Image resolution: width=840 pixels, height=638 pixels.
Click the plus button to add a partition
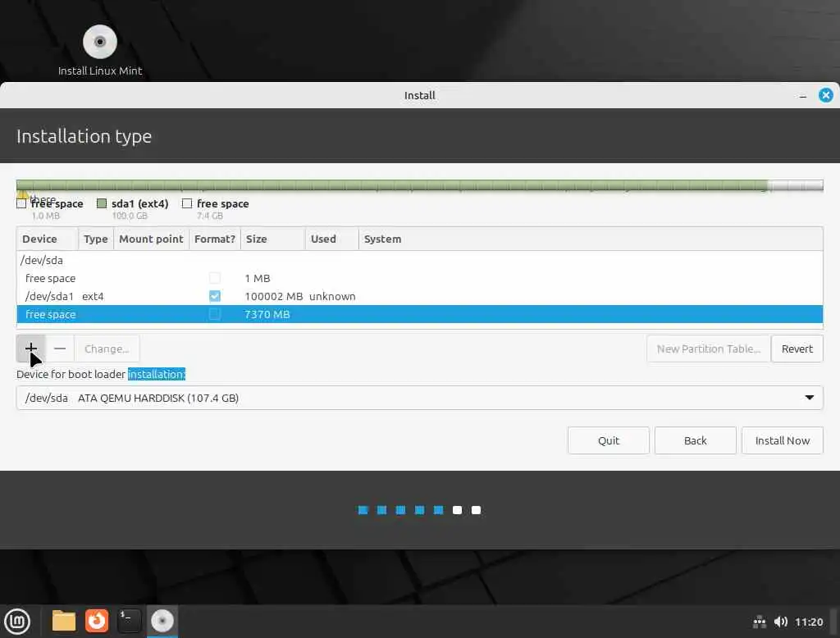(x=31, y=349)
